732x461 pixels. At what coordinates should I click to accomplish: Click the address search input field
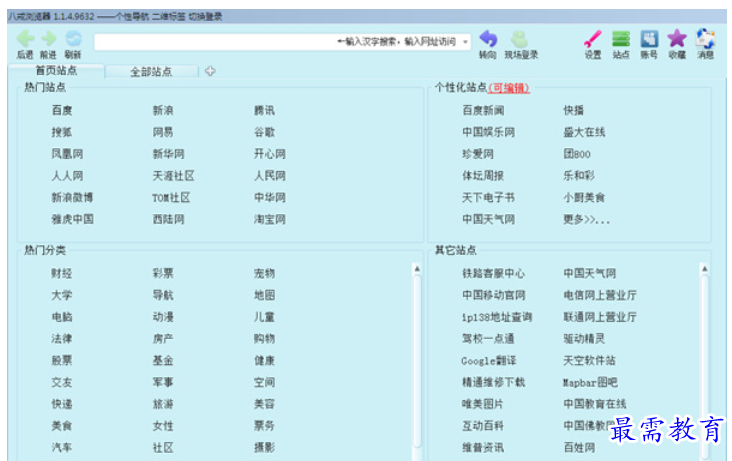pyautogui.click(x=282, y=42)
